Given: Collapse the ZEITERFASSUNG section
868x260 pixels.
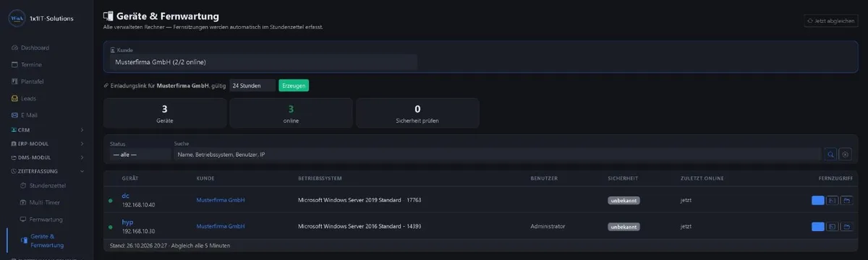Looking at the screenshot, I should click(46, 171).
